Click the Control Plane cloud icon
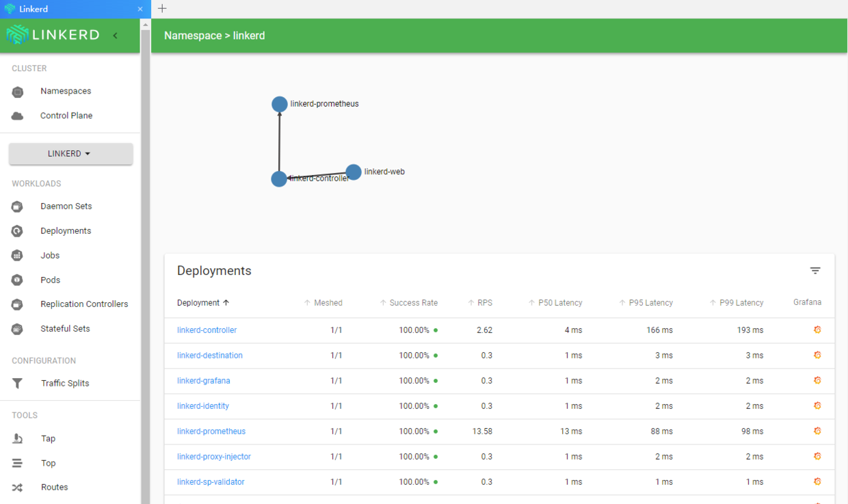 pos(18,116)
